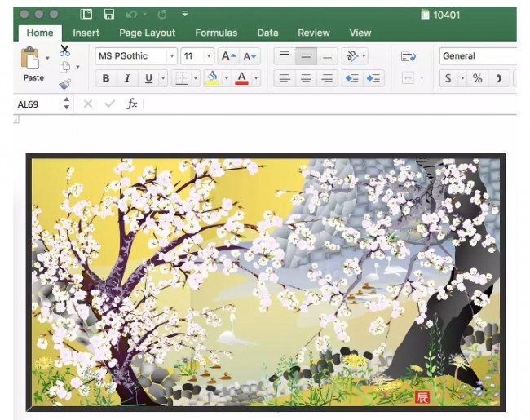Switch to the Insert tab
Image resolution: width=530 pixels, height=420 pixels.
tap(86, 33)
